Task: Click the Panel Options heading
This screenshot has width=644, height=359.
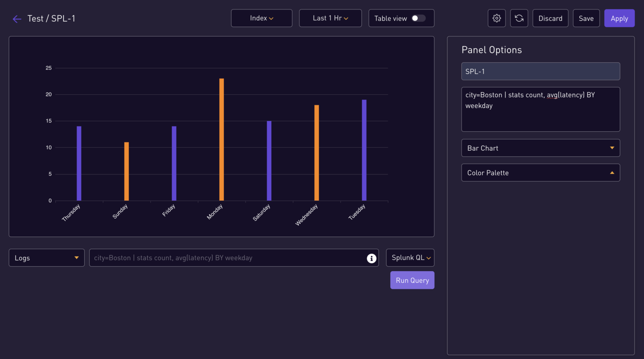Action: tap(492, 50)
